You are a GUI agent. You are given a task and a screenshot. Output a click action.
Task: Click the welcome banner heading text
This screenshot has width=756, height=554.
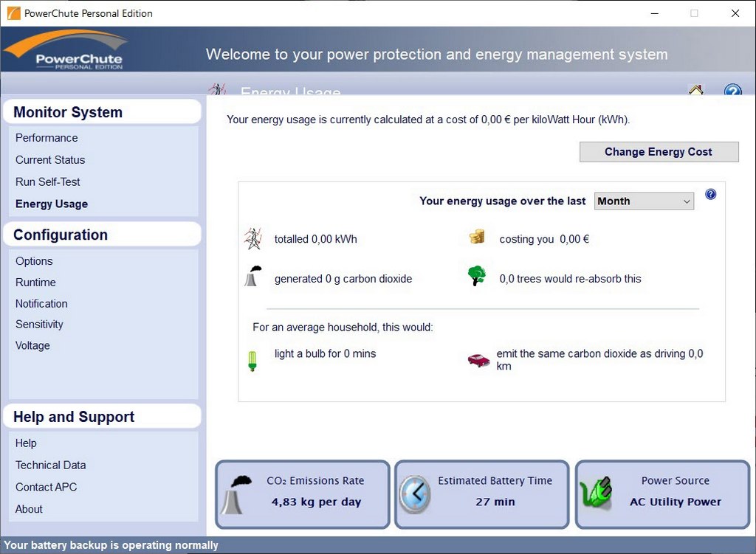pos(437,55)
